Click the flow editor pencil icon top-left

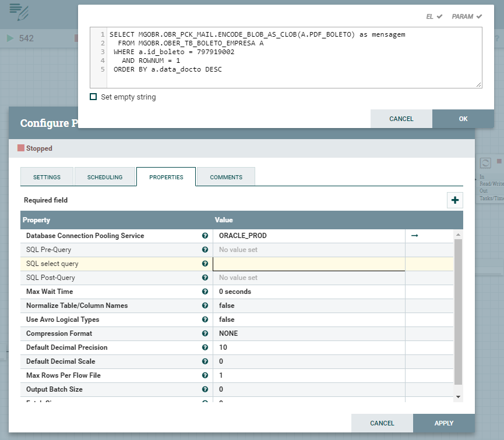[19, 12]
